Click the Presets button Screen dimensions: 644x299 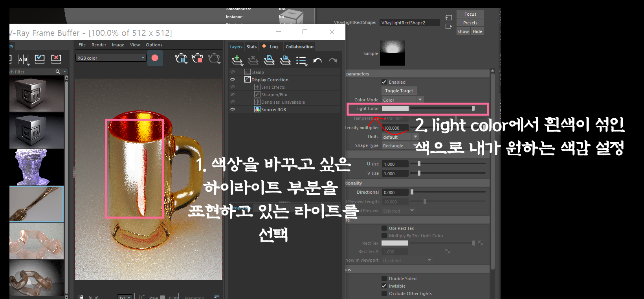(470, 23)
